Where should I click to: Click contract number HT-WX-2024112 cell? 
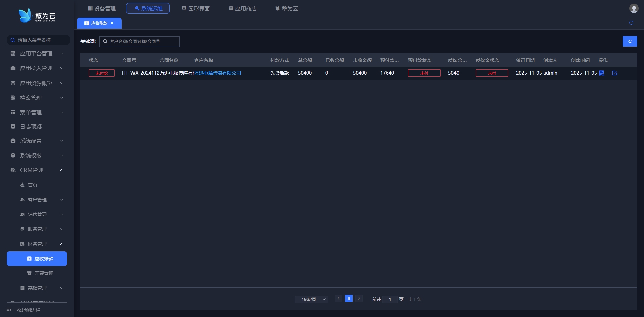click(x=141, y=73)
